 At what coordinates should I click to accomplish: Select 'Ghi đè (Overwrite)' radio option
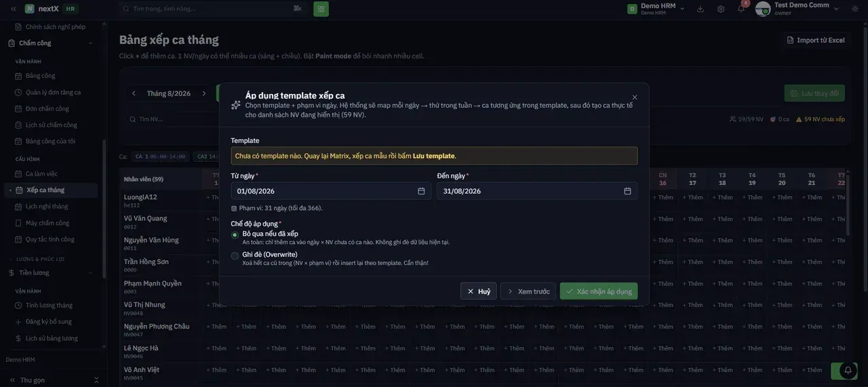235,256
